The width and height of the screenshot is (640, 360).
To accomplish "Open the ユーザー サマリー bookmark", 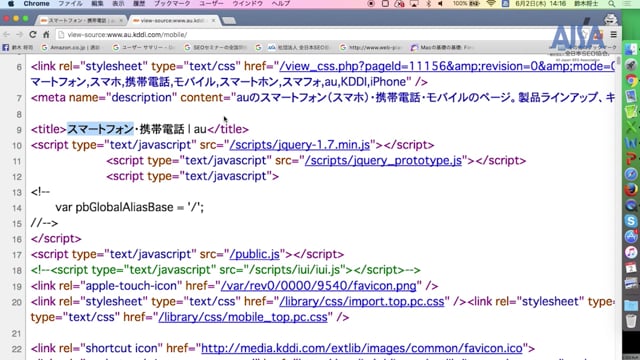I will 143,47.
